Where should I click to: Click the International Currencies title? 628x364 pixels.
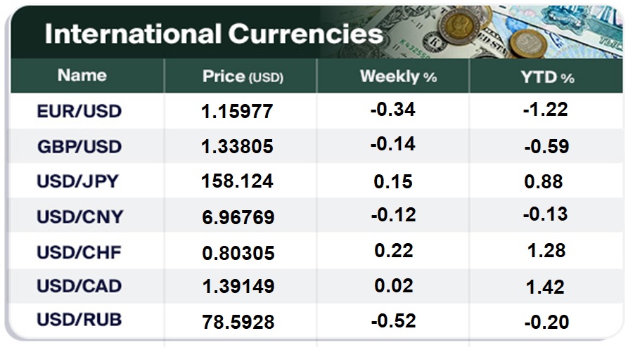[x=214, y=34]
